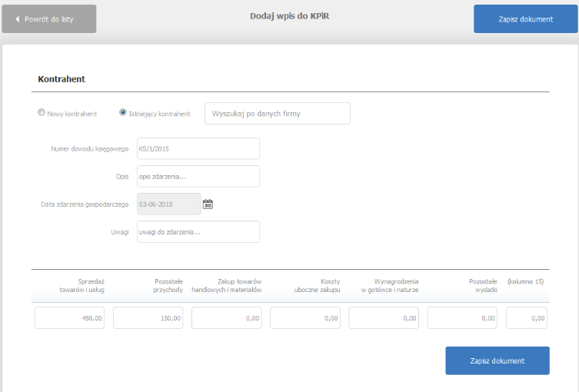Click the top Zapisz dokument button

[526, 18]
